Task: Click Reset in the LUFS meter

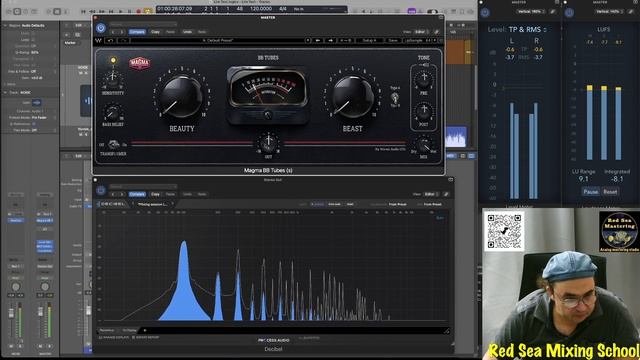Action: click(610, 191)
